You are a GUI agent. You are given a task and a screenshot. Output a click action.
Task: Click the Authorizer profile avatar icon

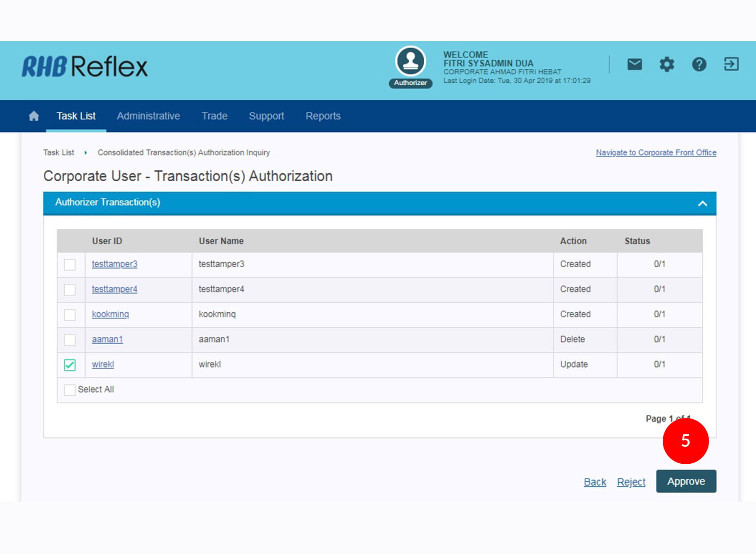(410, 62)
